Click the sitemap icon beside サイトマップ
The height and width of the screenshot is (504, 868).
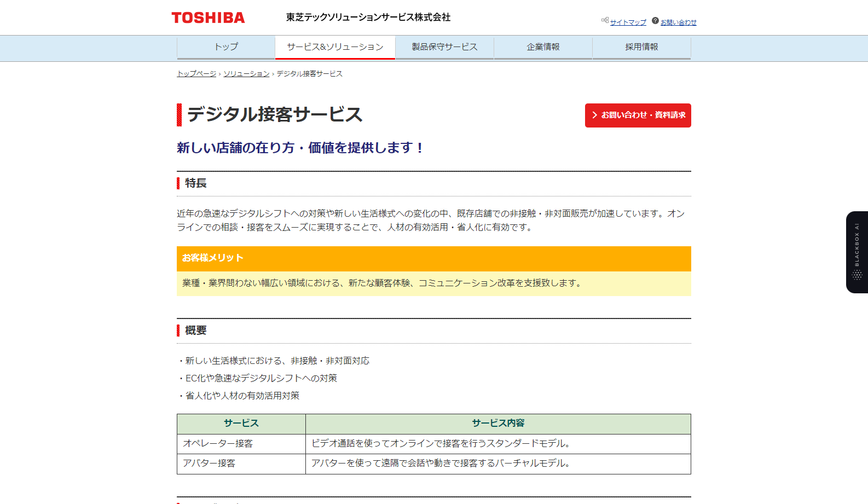pos(605,20)
